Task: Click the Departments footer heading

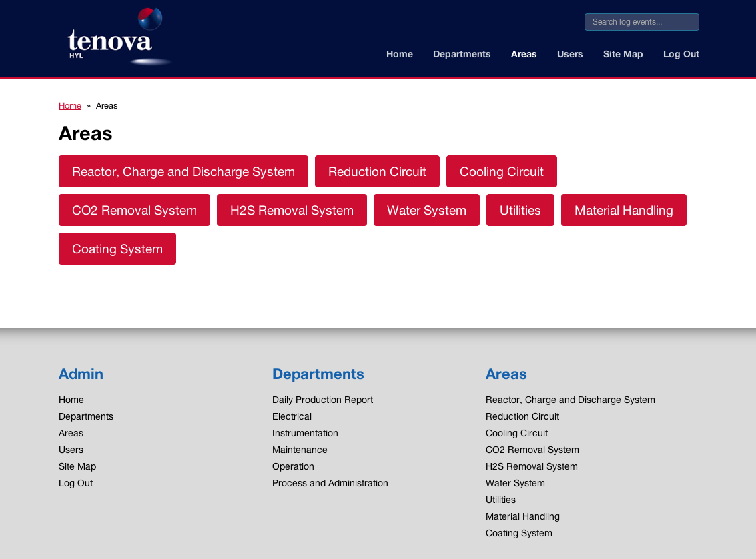Action: pyautogui.click(x=318, y=374)
